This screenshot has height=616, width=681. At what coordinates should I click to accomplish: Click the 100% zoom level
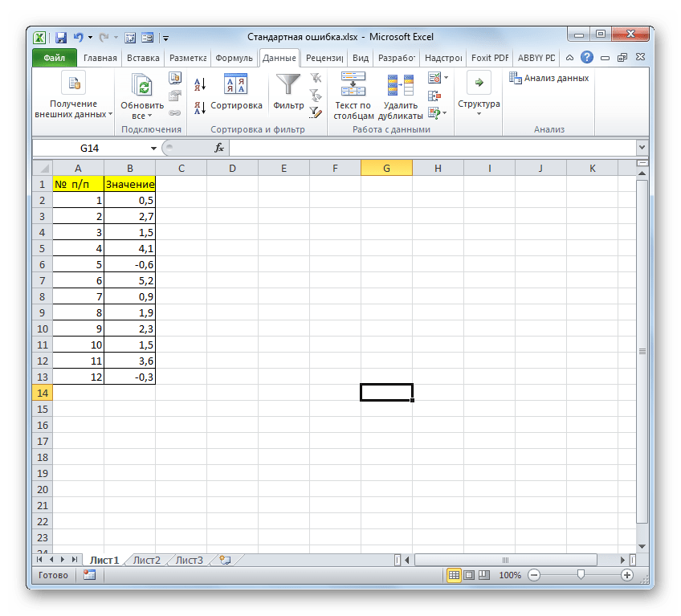[510, 575]
